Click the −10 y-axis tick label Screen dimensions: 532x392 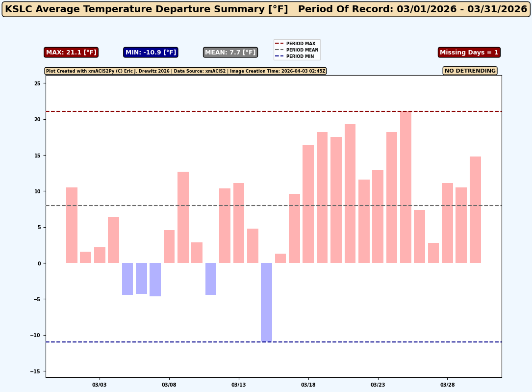[35, 335]
